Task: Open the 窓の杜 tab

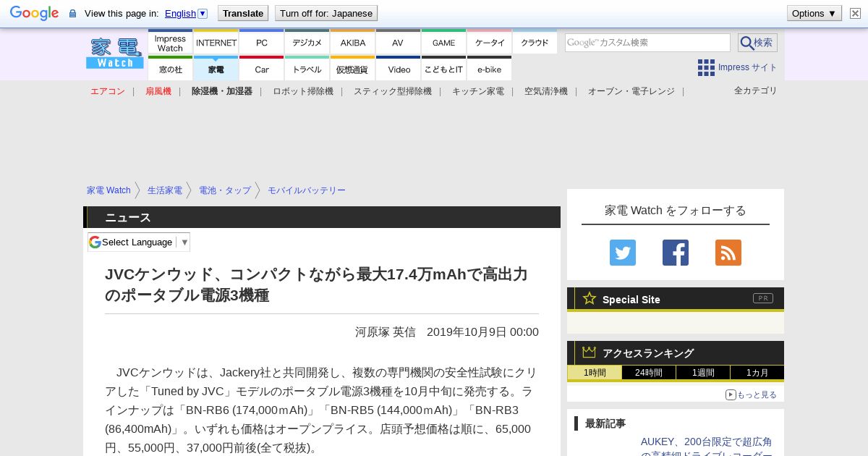Action: point(170,69)
